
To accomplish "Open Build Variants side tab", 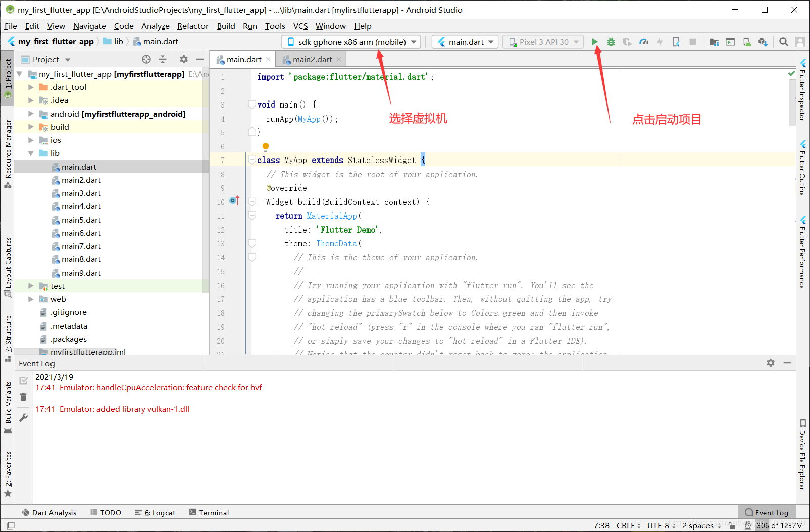I will (x=8, y=407).
